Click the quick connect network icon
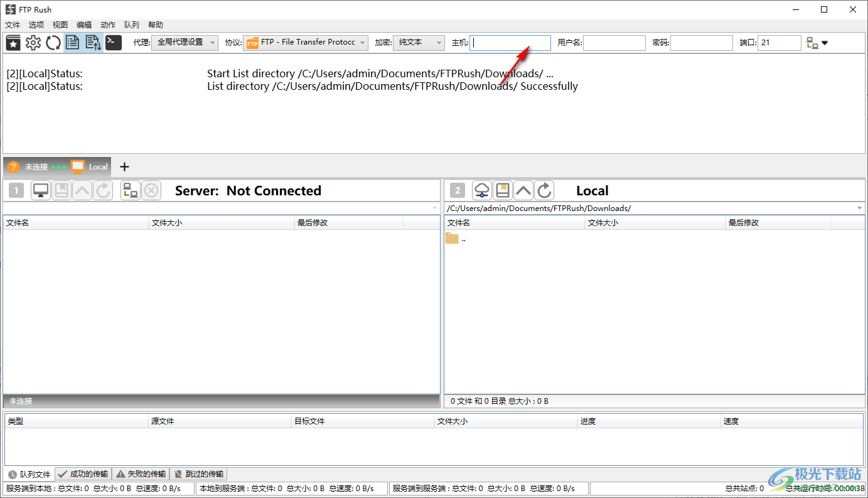 click(x=812, y=43)
